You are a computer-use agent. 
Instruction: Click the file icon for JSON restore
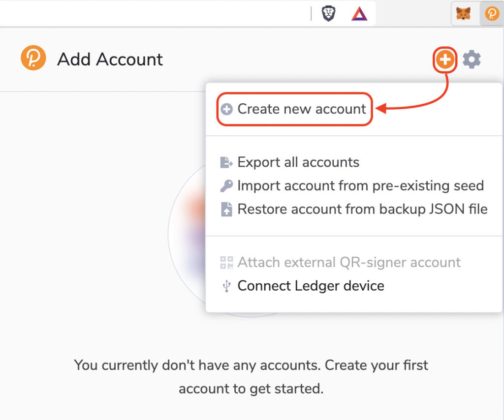click(x=226, y=210)
